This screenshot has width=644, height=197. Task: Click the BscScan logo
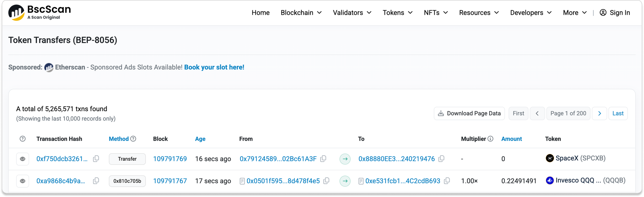39,13
